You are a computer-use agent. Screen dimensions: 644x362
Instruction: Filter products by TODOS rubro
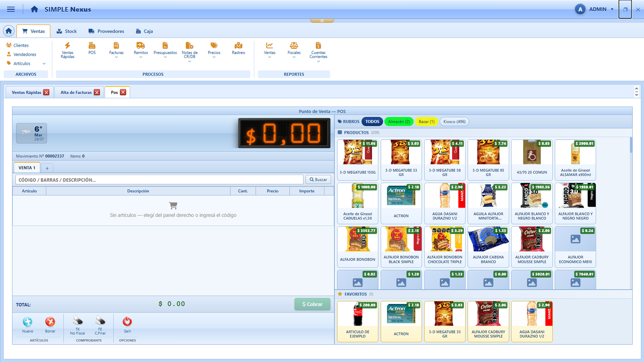pos(372,121)
